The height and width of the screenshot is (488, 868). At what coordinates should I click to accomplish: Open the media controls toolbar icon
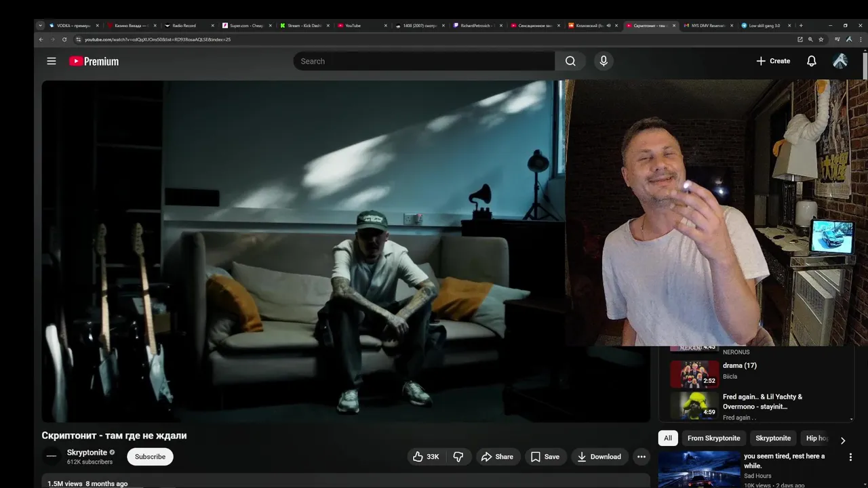pos(837,39)
